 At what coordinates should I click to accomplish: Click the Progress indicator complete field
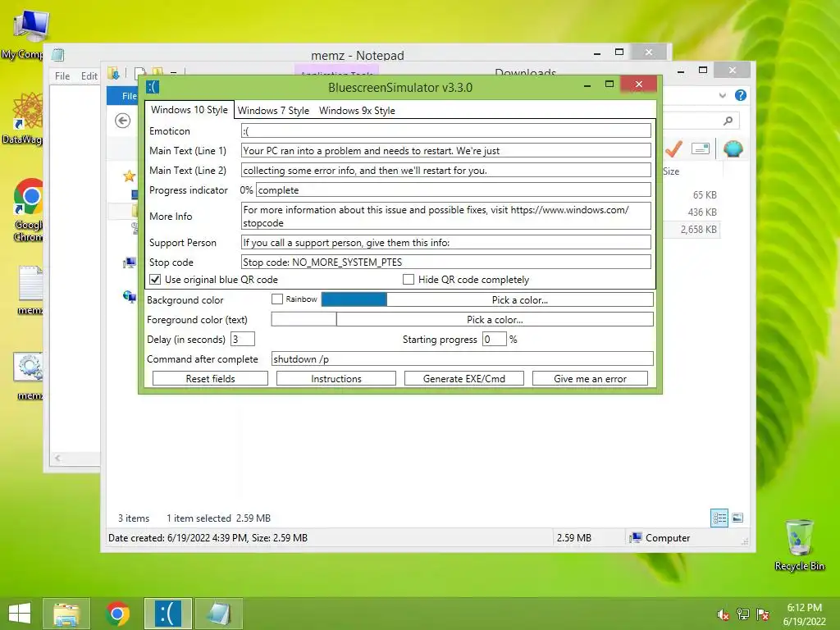(453, 189)
